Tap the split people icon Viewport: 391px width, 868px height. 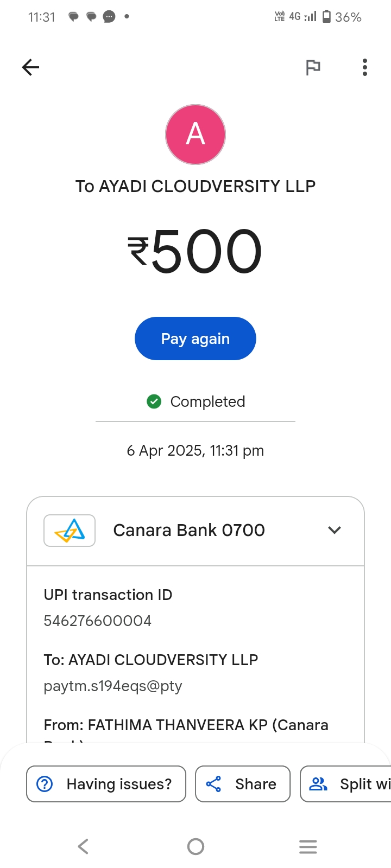pos(318,784)
